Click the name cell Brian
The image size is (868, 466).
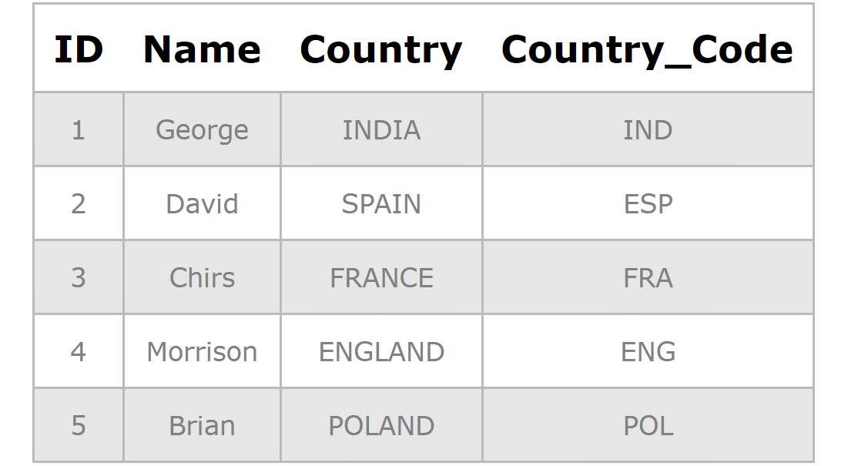tap(202, 425)
